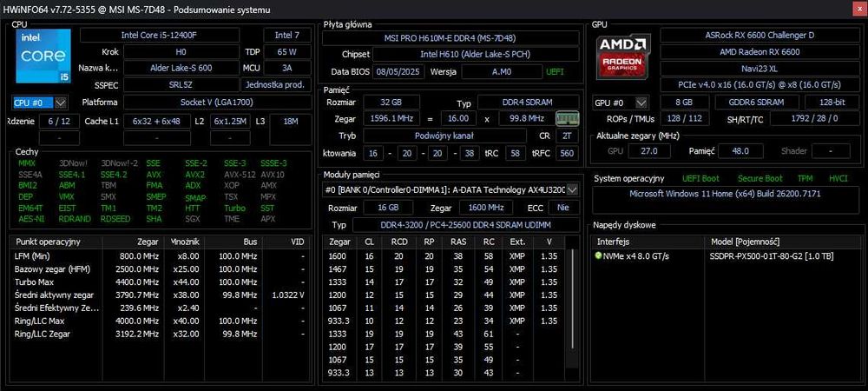Viewport: 868px width, 391px height.
Task: Click the 'RDSEED' feature label
Action: (115, 219)
